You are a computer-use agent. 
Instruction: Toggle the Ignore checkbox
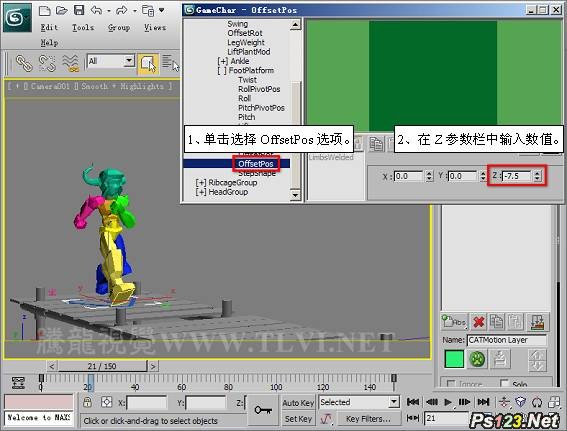(x=451, y=383)
